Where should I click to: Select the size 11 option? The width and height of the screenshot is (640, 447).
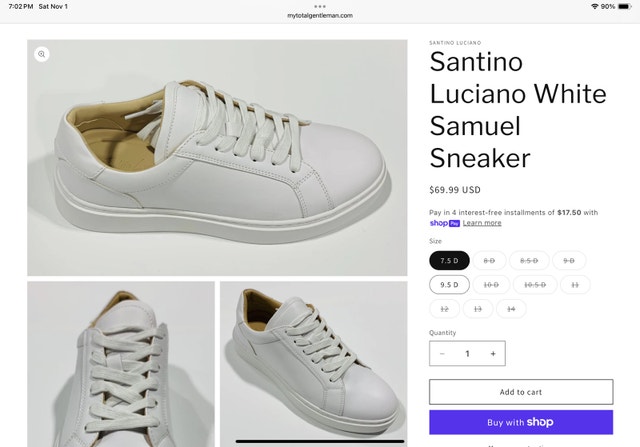pyautogui.click(x=574, y=285)
